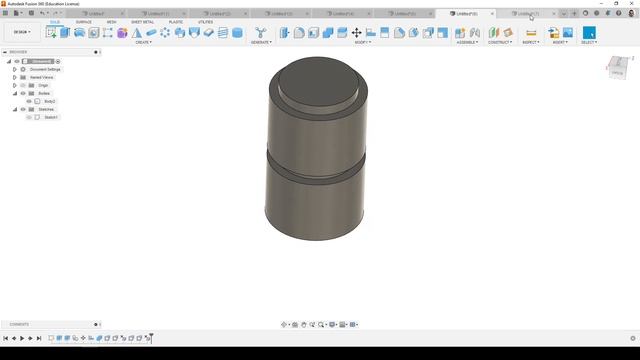Select the Align tool icon
Viewport: 640px width, 360px height.
(371, 33)
